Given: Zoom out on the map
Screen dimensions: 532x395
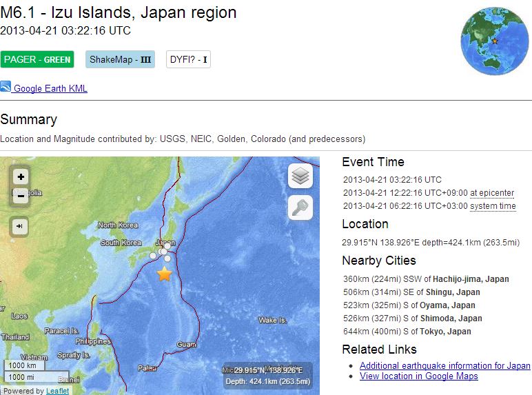Looking at the screenshot, I should click(21, 196).
